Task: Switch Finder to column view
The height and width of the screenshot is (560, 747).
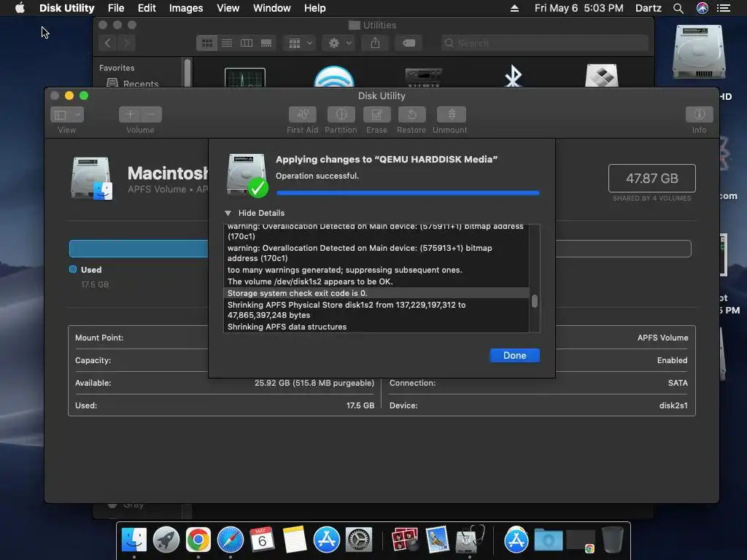Action: [x=247, y=43]
